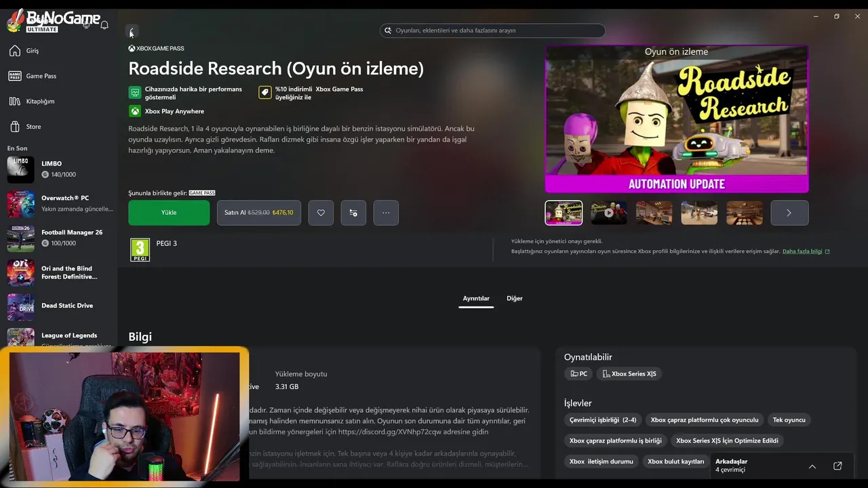Click the Arkadaşlar 4 çevrimiçi label
This screenshot has height=488, width=868.
[x=732, y=466]
